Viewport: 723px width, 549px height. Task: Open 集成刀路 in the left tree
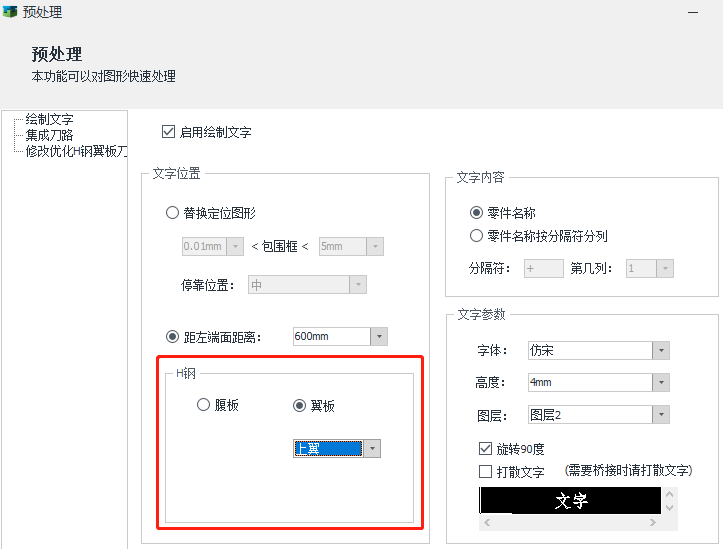point(49,135)
